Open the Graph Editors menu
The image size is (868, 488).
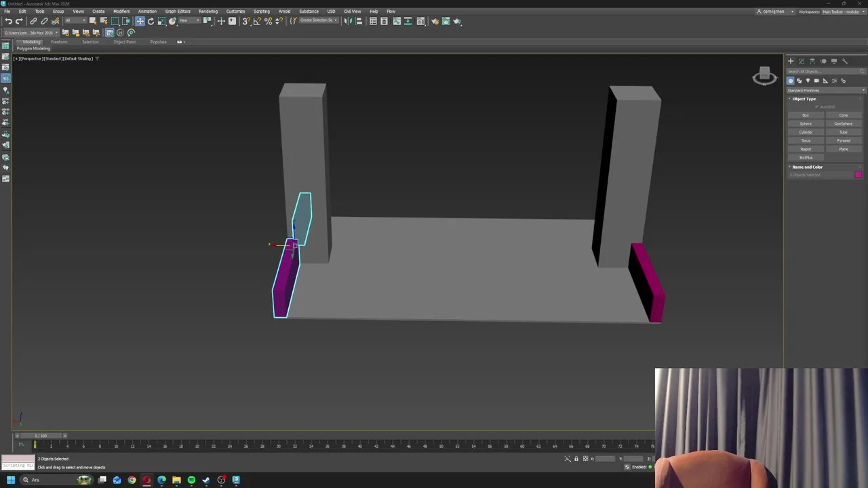178,11
